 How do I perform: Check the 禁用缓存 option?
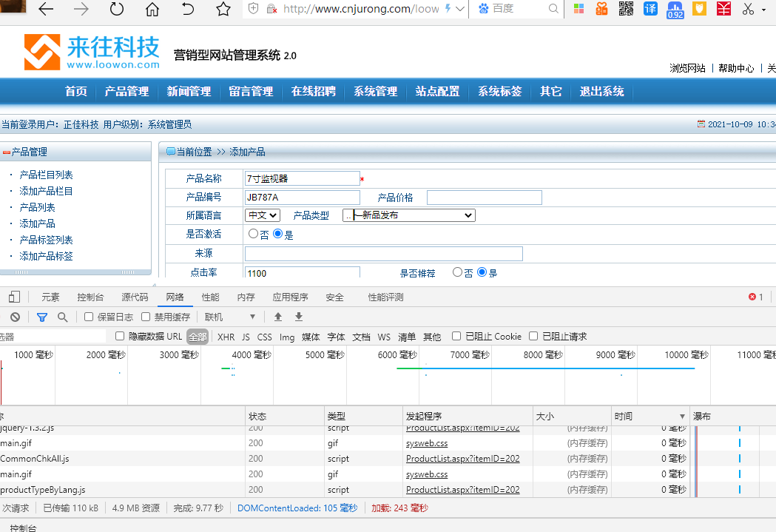click(x=146, y=317)
